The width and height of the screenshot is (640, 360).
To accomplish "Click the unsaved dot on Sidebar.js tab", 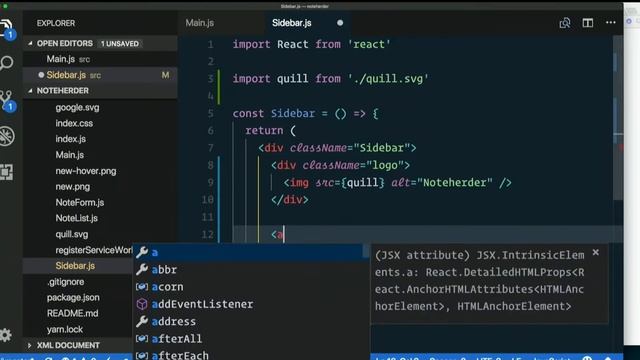I will point(340,23).
